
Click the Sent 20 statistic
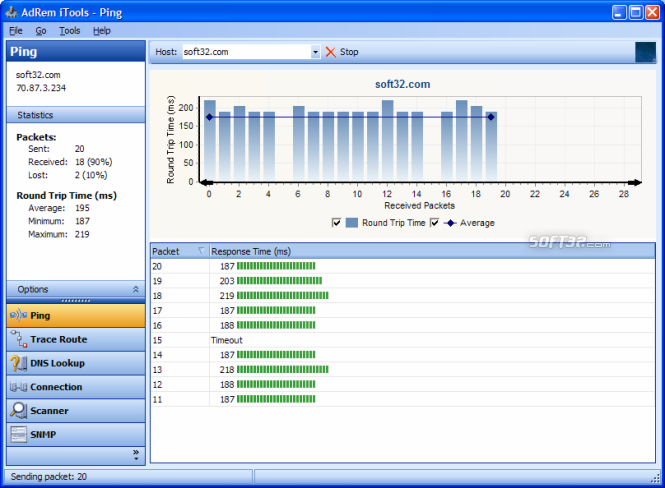tap(56, 149)
